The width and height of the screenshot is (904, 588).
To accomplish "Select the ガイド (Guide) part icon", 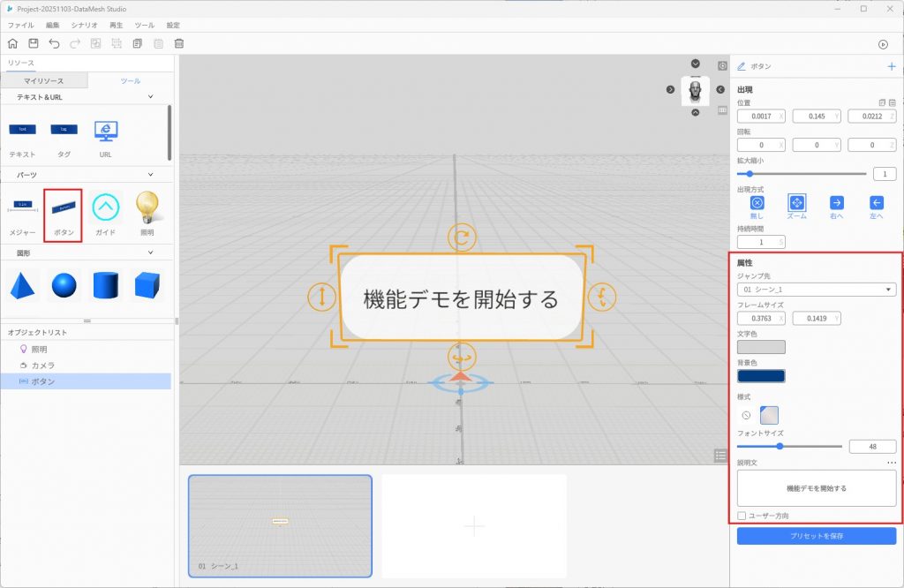I will pos(106,208).
